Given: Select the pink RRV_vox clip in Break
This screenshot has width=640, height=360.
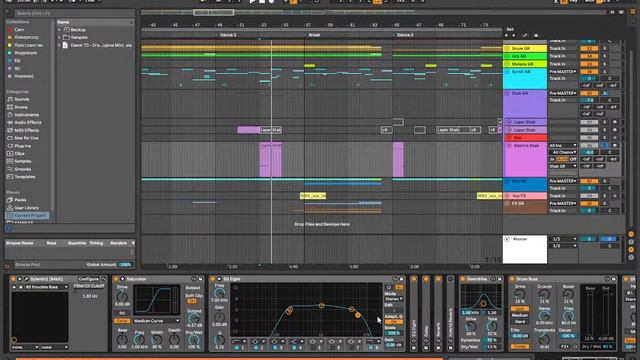Looking at the screenshot, I should [x=313, y=196].
